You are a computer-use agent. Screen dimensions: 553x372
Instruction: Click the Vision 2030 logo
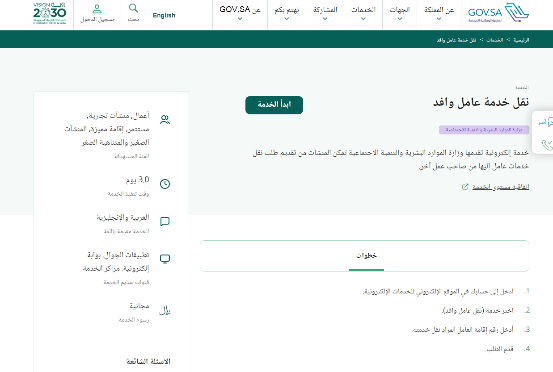49,13
